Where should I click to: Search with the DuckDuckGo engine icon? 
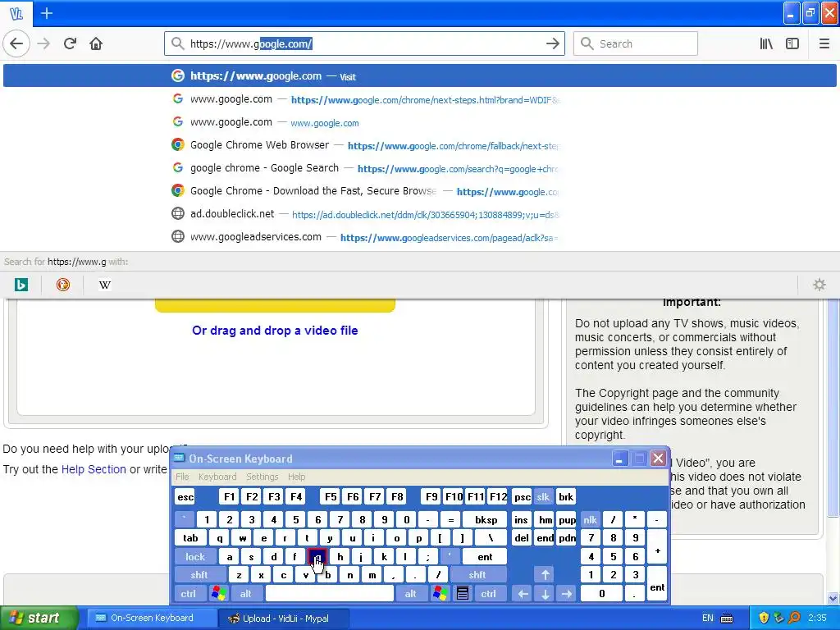[x=62, y=285]
